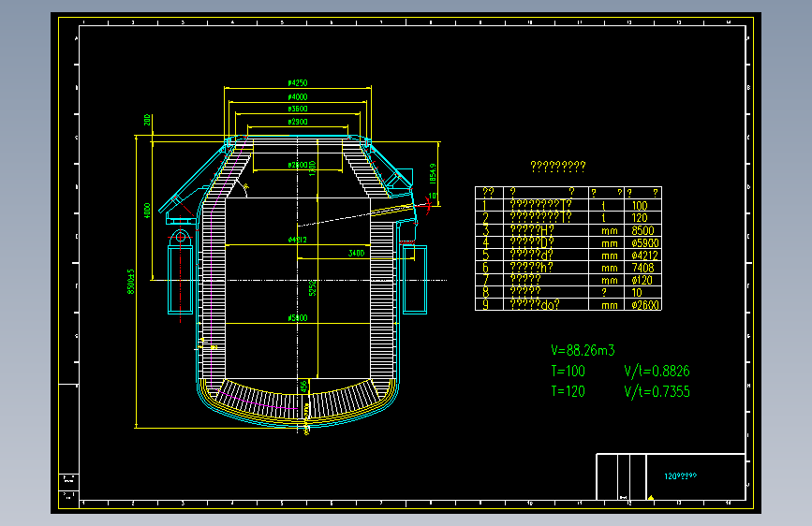Click the V=88.26m3 volume text

coord(583,350)
